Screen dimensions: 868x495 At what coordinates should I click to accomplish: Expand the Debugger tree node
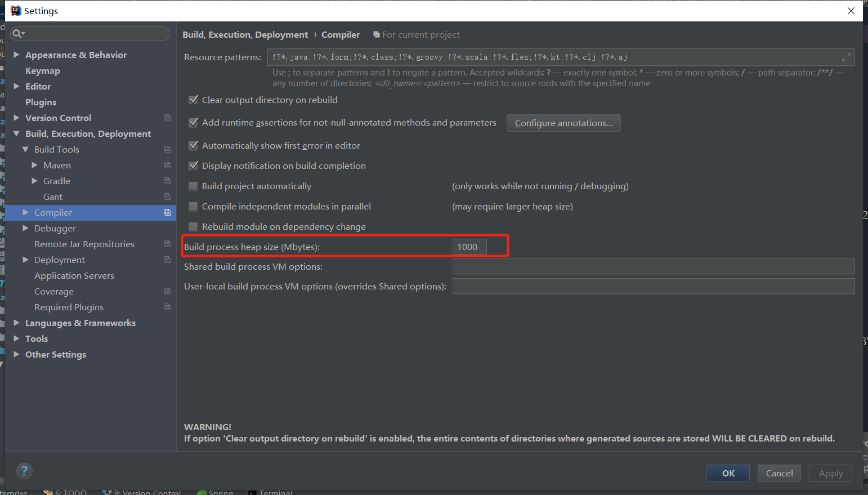point(25,228)
